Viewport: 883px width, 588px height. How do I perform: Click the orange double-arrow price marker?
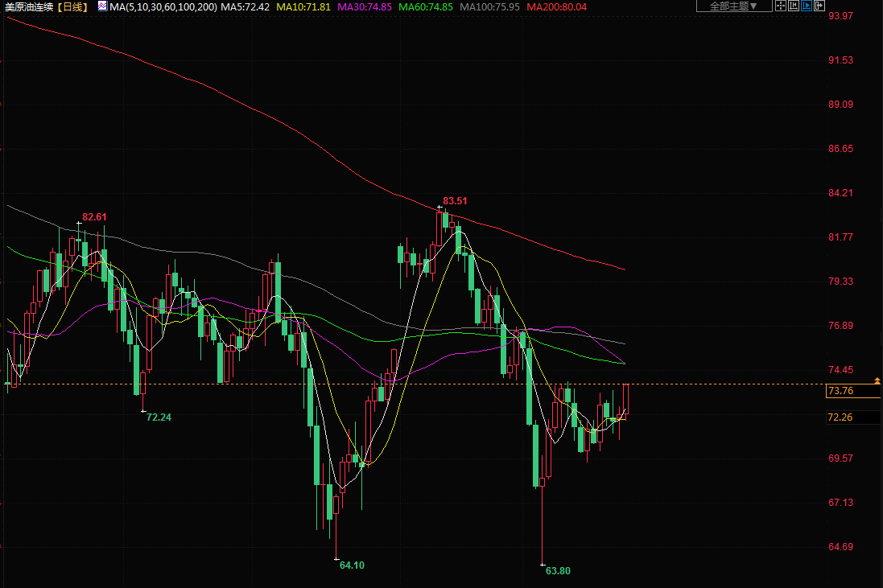877,380
